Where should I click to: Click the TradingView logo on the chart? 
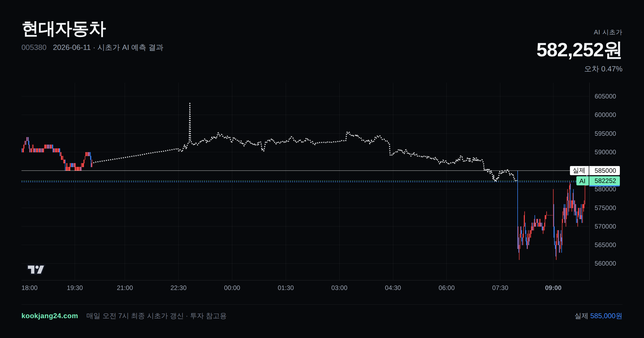point(36,269)
